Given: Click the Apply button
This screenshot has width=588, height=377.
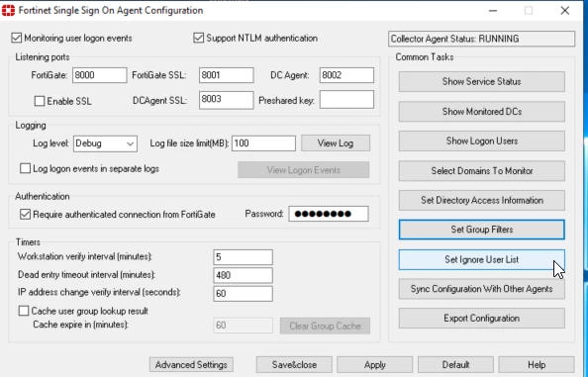Looking at the screenshot, I should (374, 365).
